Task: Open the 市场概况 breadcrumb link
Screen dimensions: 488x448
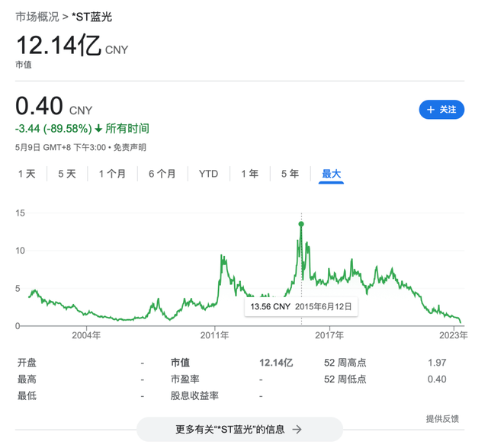Action: tap(37, 17)
